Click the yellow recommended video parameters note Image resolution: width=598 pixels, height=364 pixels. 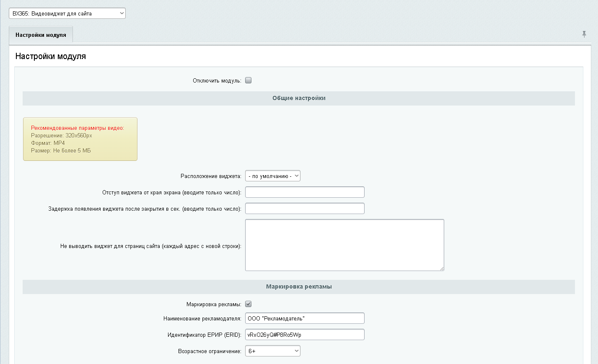80,139
